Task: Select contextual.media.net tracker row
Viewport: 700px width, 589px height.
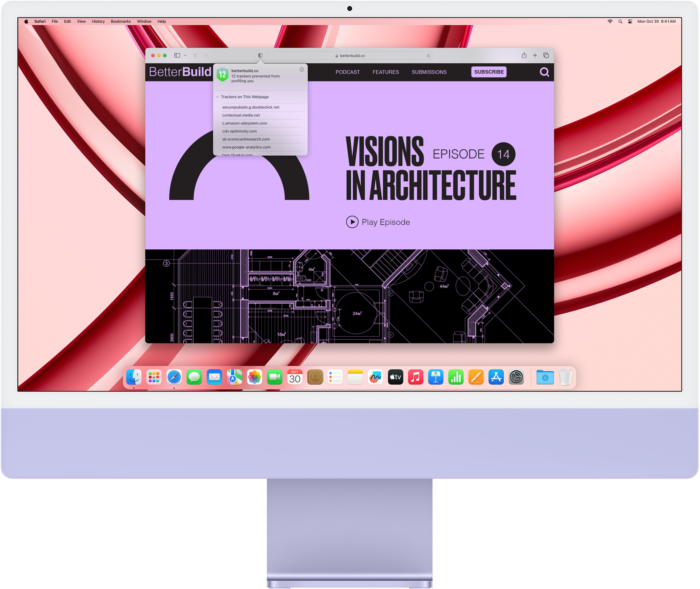Action: [x=262, y=115]
